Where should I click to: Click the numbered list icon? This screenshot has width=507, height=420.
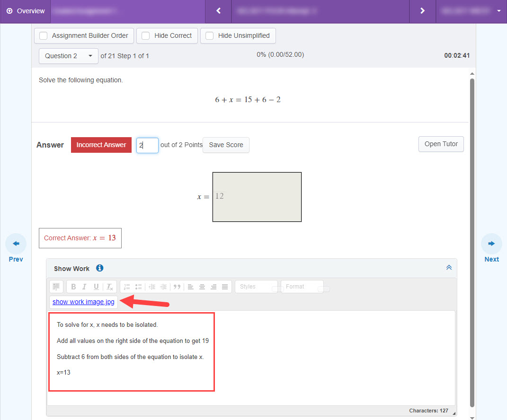127,287
